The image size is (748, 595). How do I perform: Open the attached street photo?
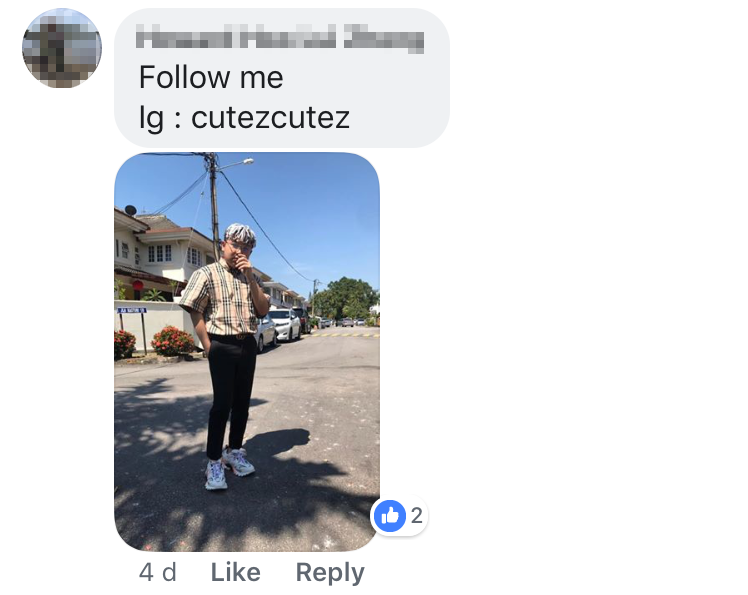(247, 352)
